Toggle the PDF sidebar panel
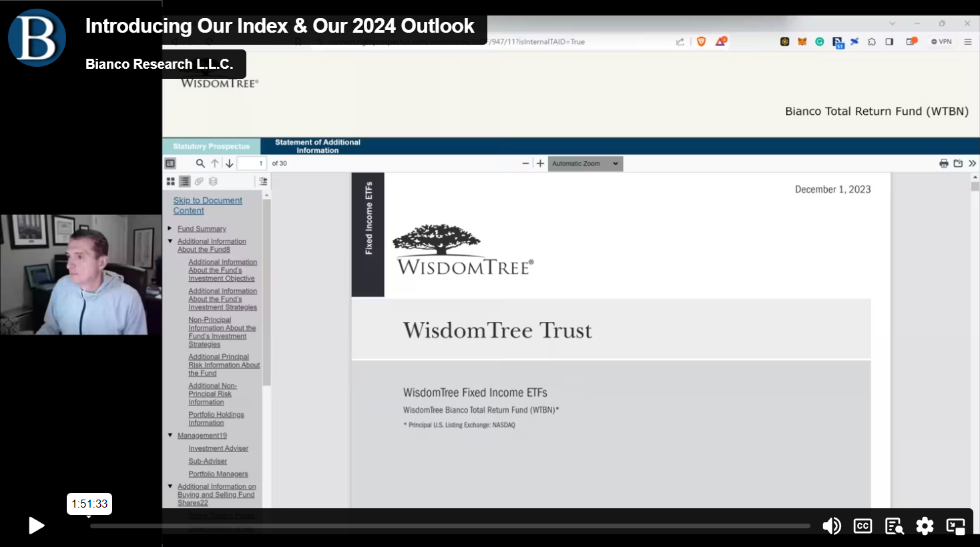Image resolution: width=980 pixels, height=547 pixels. coord(170,163)
